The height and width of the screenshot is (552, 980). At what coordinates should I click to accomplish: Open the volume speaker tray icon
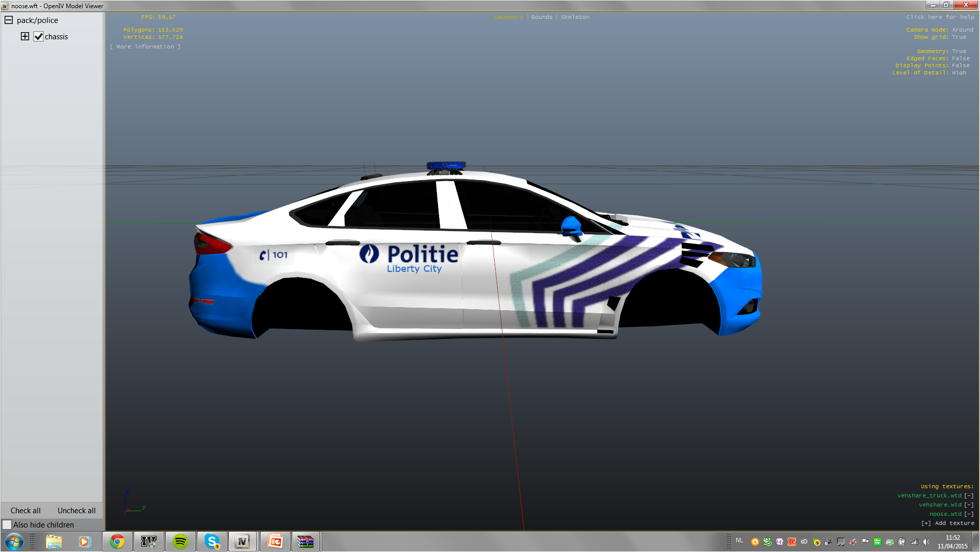point(926,542)
